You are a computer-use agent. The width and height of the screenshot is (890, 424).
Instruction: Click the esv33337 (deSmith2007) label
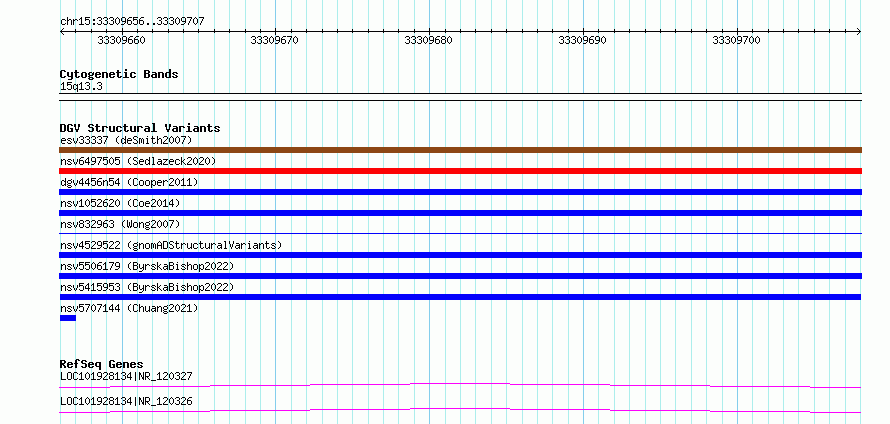pos(126,140)
